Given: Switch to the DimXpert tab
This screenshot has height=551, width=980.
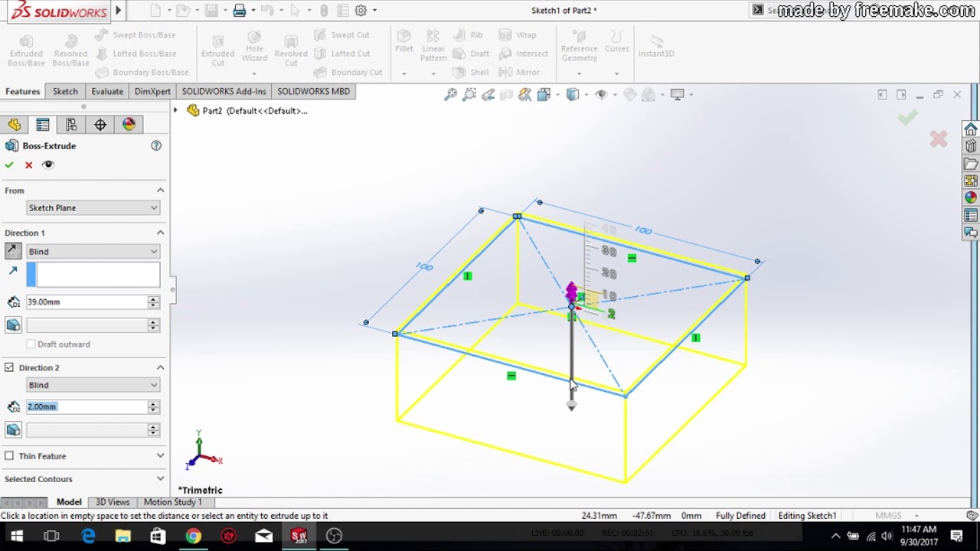Looking at the screenshot, I should [152, 91].
